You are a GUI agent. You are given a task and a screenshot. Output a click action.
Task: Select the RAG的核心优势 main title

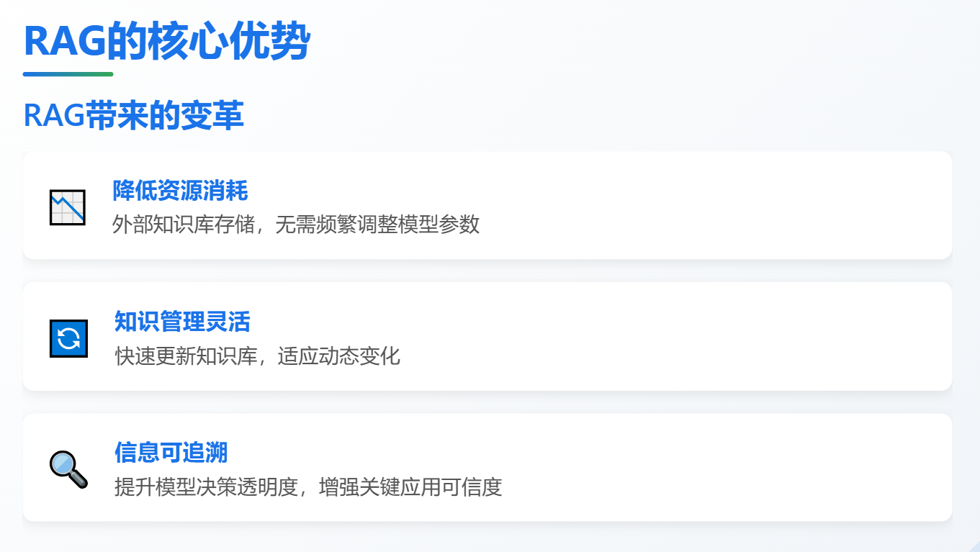point(166,41)
